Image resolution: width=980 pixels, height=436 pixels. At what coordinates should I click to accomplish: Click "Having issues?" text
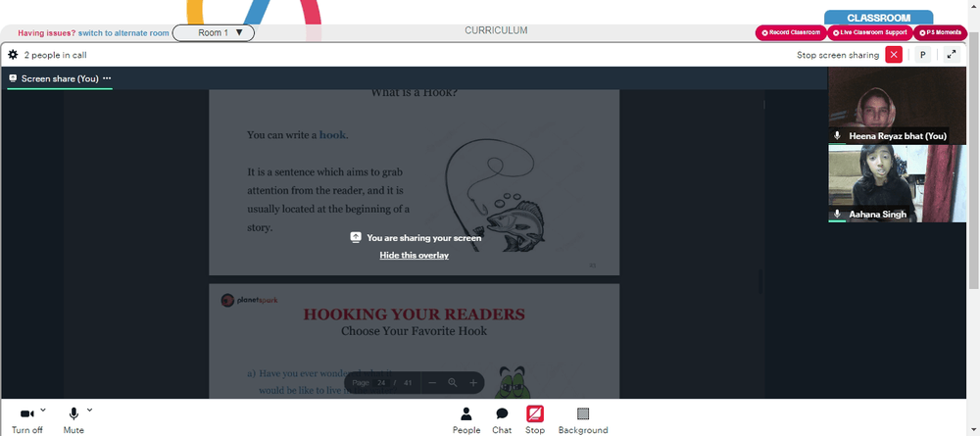[x=47, y=33]
